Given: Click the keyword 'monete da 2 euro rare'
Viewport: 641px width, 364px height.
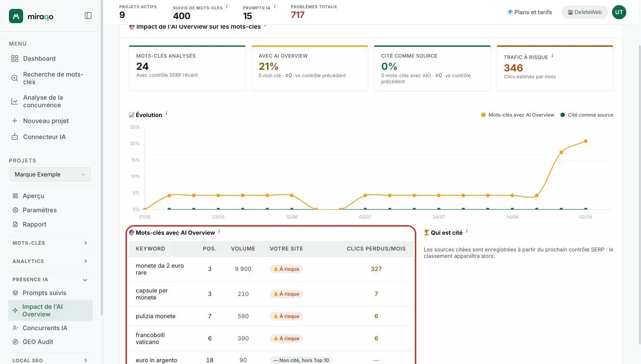Looking at the screenshot, I should pos(160,269).
